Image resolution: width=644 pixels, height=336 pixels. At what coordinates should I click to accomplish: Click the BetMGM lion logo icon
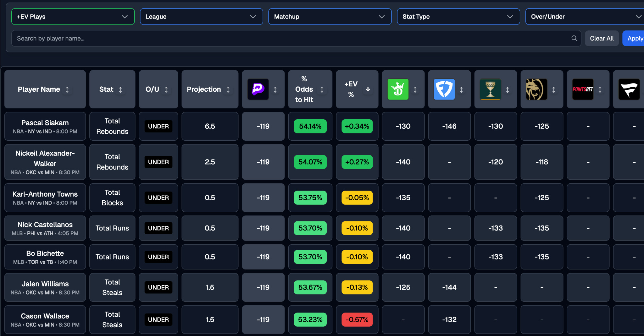pyautogui.click(x=537, y=89)
